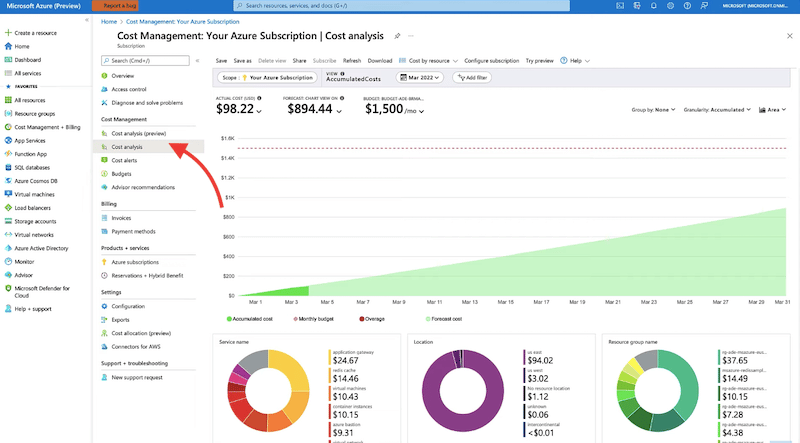Viewport: 800px width, 443px height.
Task: Click the Cost alerts icon
Action: (104, 160)
